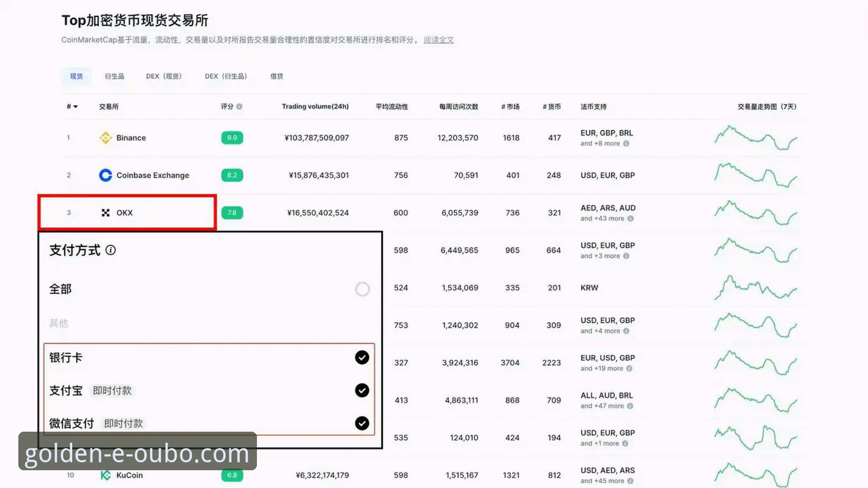Screen dimensions: 868x488
Task: Open the DEX（衍生品）tab
Action: tap(226, 77)
